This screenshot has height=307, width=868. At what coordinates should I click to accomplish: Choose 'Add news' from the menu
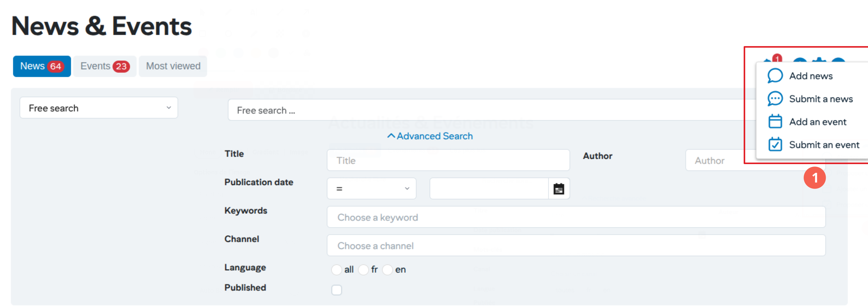coord(811,76)
